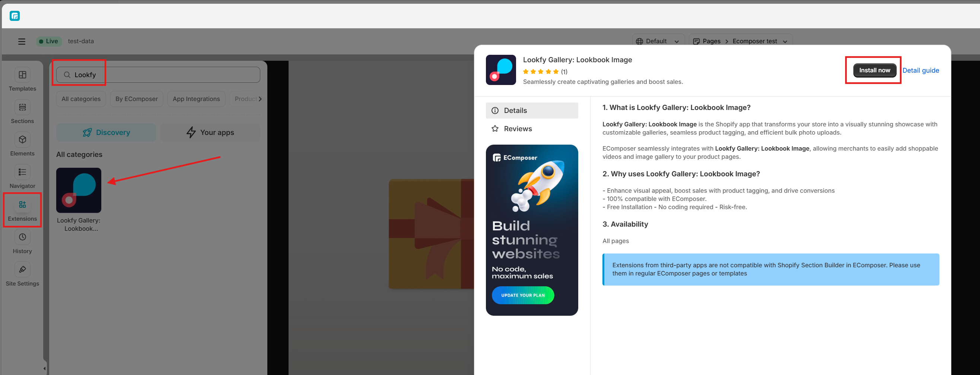The image size is (980, 375).
Task: Click the Reviews star icon
Action: (495, 129)
